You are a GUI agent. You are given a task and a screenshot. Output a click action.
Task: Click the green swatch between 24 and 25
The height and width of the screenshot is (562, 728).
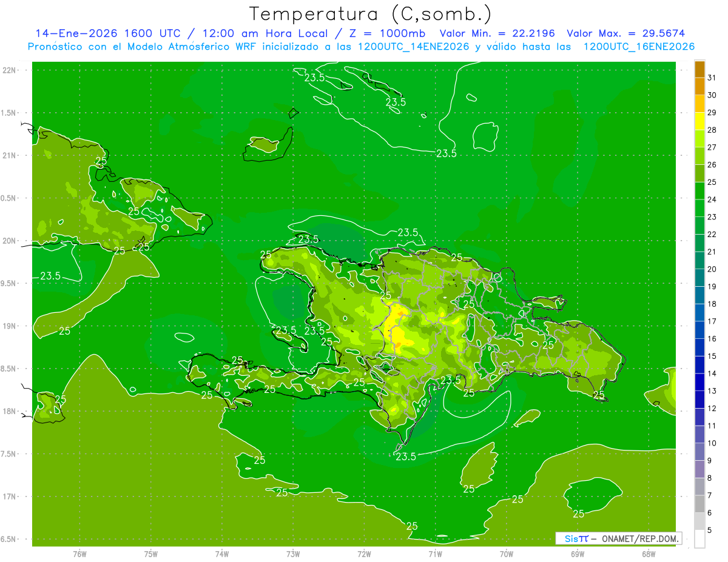click(x=699, y=191)
